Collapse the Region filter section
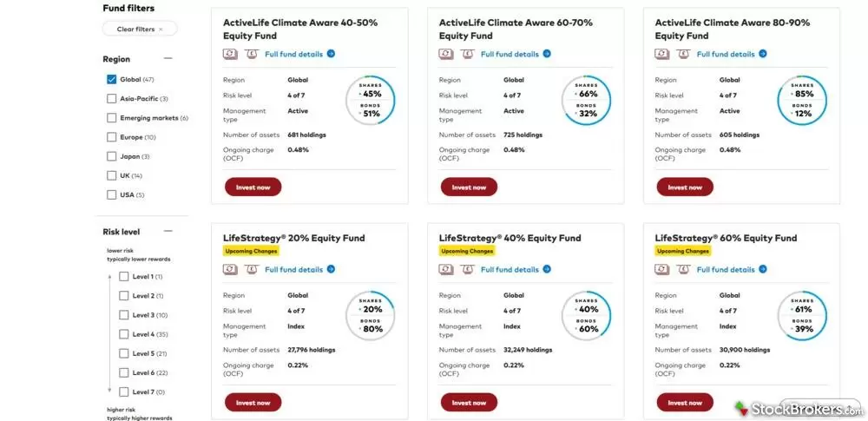Viewport: 868px width, 421px height. [168, 59]
